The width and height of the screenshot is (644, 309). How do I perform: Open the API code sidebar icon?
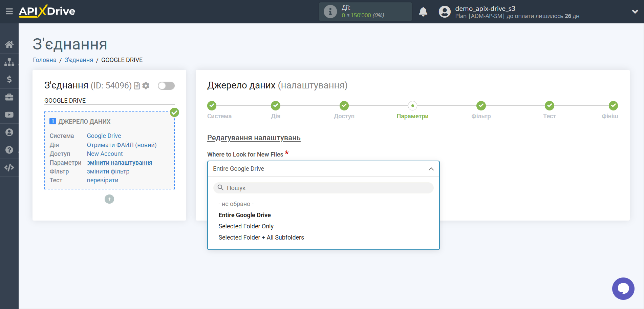9,168
